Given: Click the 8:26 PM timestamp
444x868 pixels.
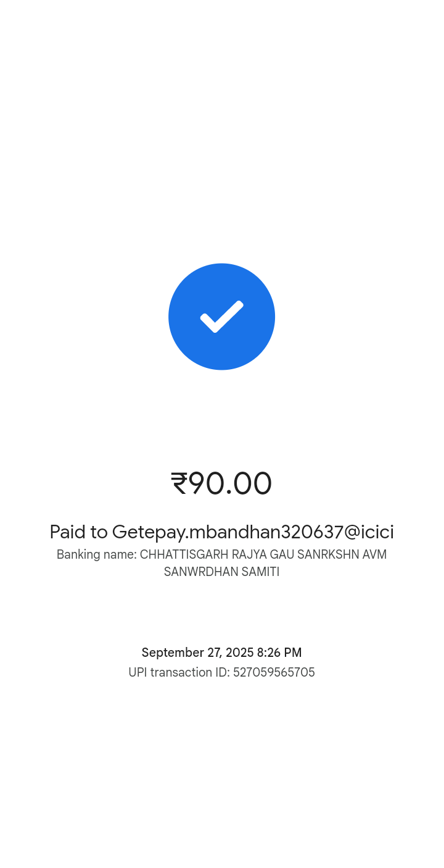Looking at the screenshot, I should click(279, 653).
